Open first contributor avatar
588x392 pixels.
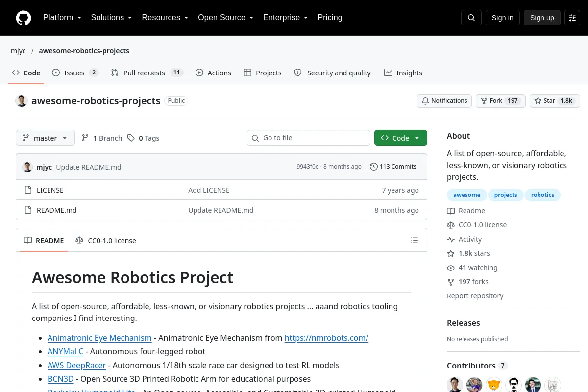[455, 385]
